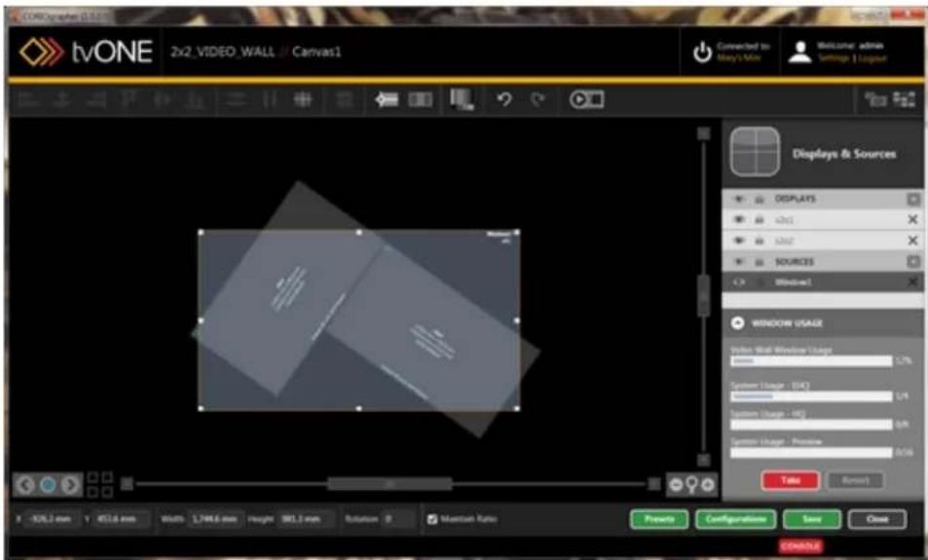The width and height of the screenshot is (928, 560).
Task: Click the Displays & Sources grid icon
Action: [755, 152]
